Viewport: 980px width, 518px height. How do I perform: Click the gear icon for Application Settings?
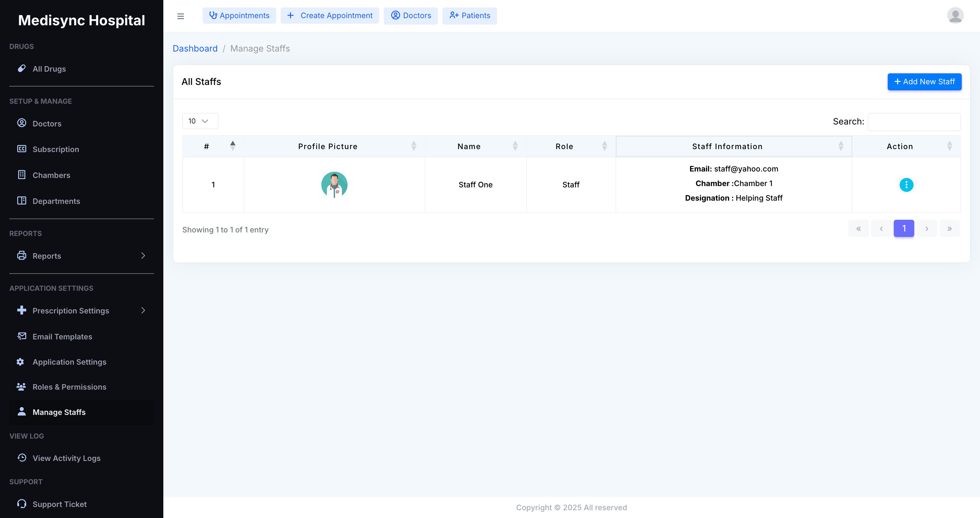point(20,361)
